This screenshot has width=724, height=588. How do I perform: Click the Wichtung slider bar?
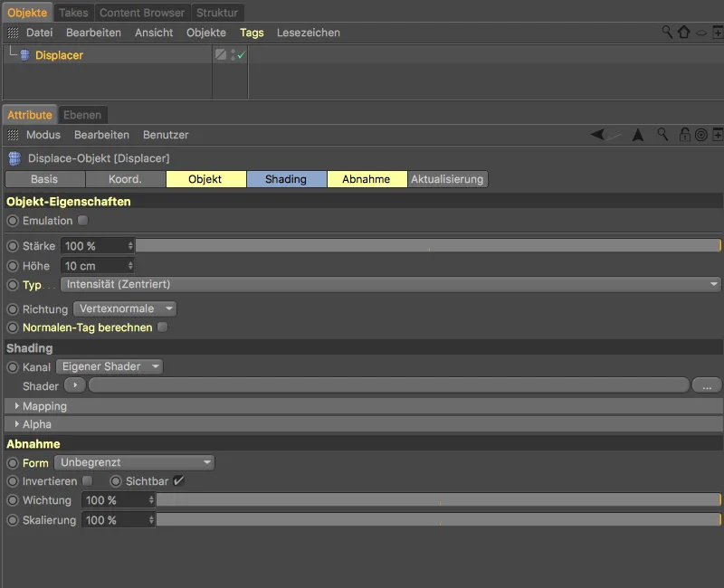(439, 500)
